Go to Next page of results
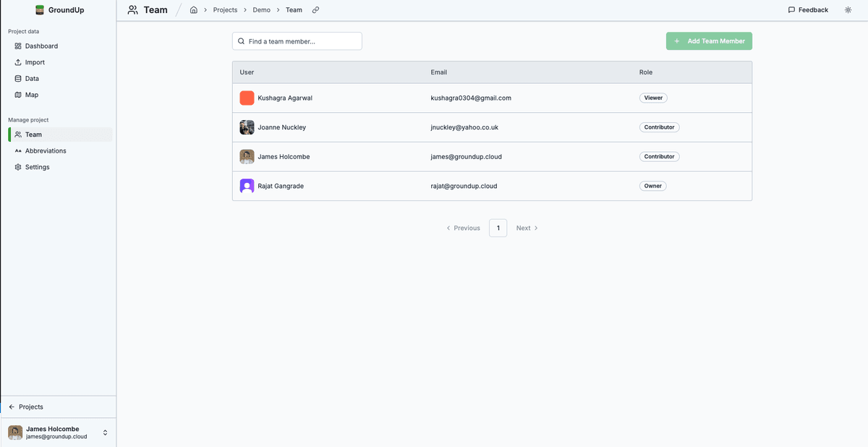This screenshot has height=447, width=868. click(x=527, y=228)
